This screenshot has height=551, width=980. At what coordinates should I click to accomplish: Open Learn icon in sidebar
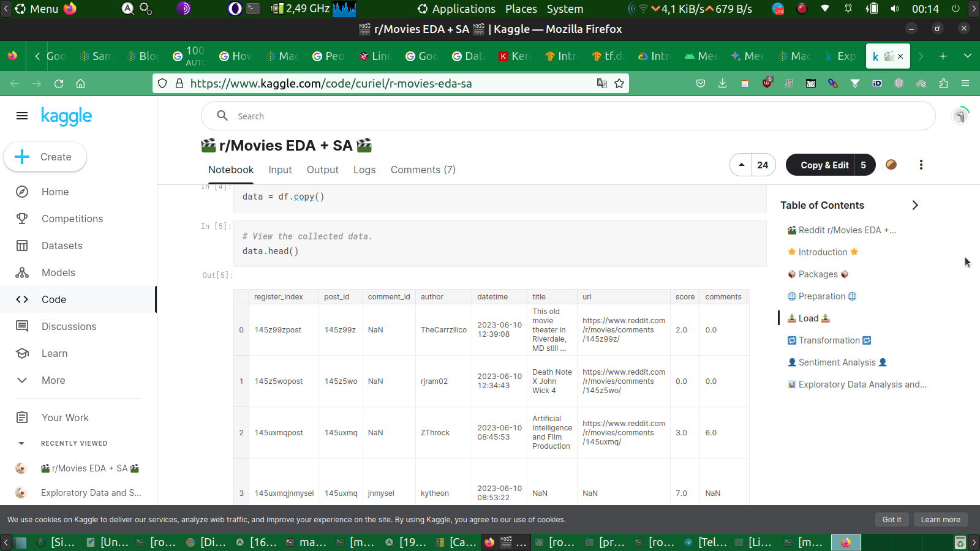tap(22, 353)
